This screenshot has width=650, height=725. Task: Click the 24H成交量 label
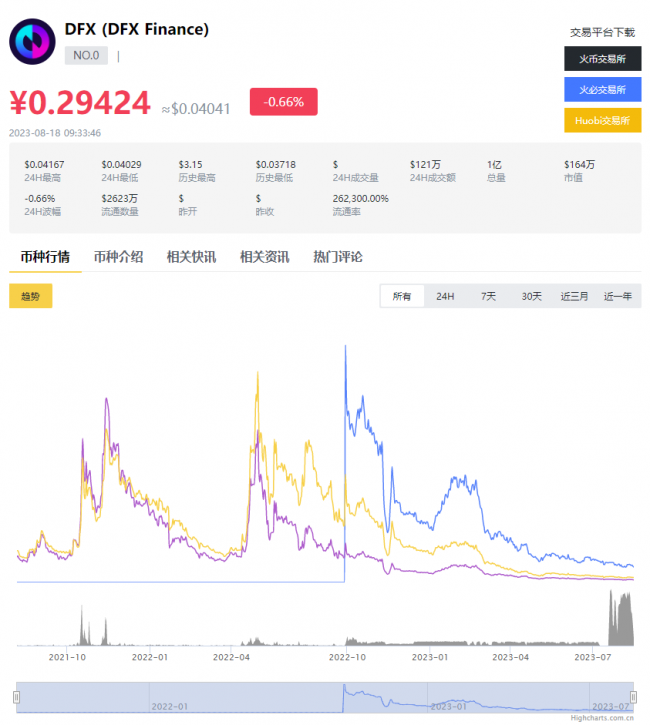356,178
